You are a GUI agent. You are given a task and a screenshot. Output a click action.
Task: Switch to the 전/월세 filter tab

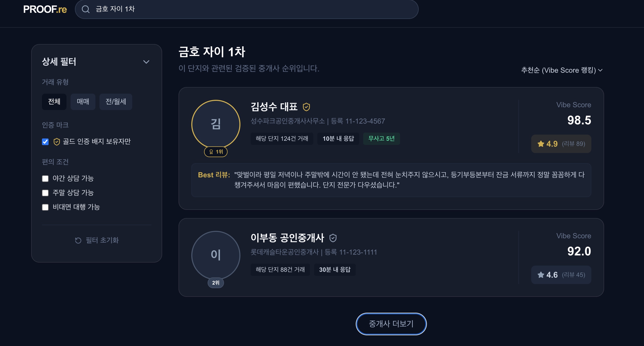pos(116,102)
